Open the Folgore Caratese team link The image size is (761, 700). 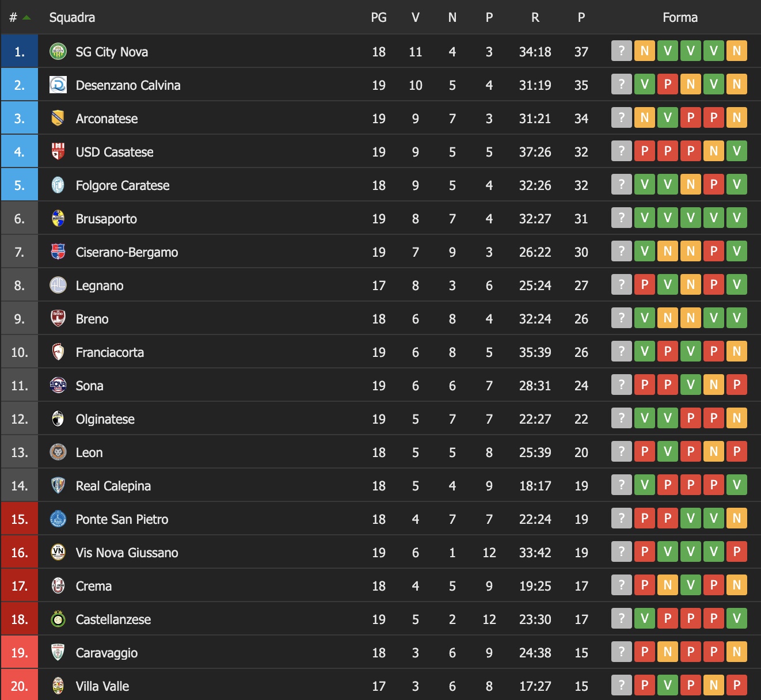coord(123,185)
